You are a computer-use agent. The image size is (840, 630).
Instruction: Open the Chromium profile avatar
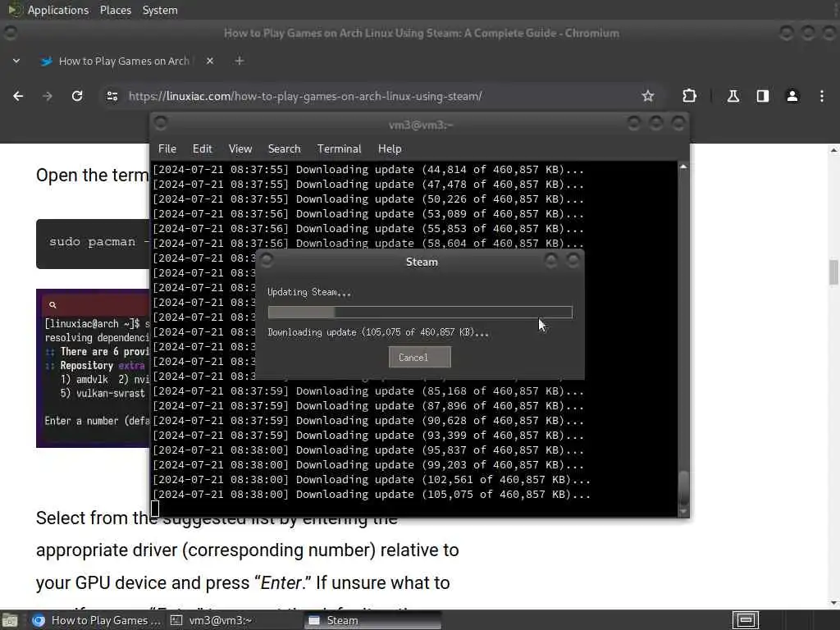[792, 96]
